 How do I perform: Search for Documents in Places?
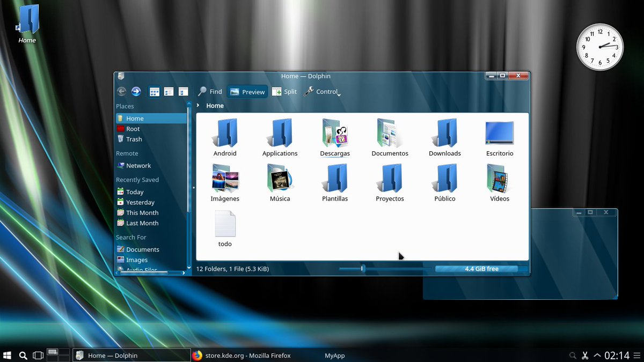coord(151,249)
